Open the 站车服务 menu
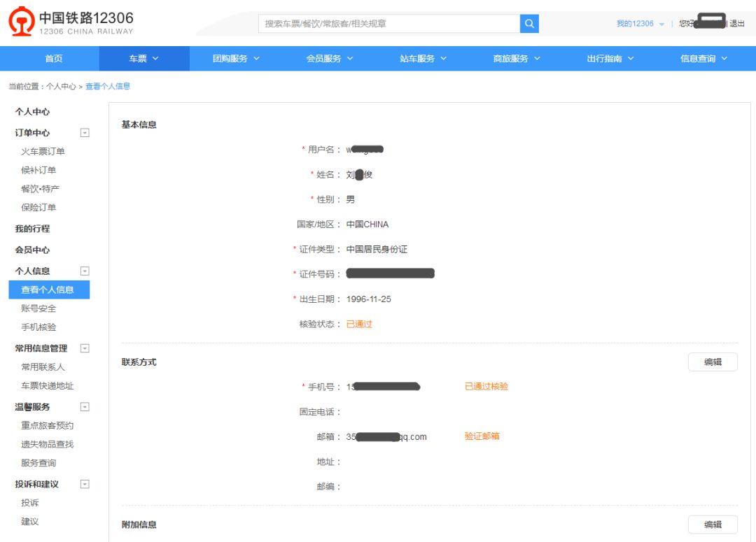This screenshot has width=756, height=542. pos(423,58)
